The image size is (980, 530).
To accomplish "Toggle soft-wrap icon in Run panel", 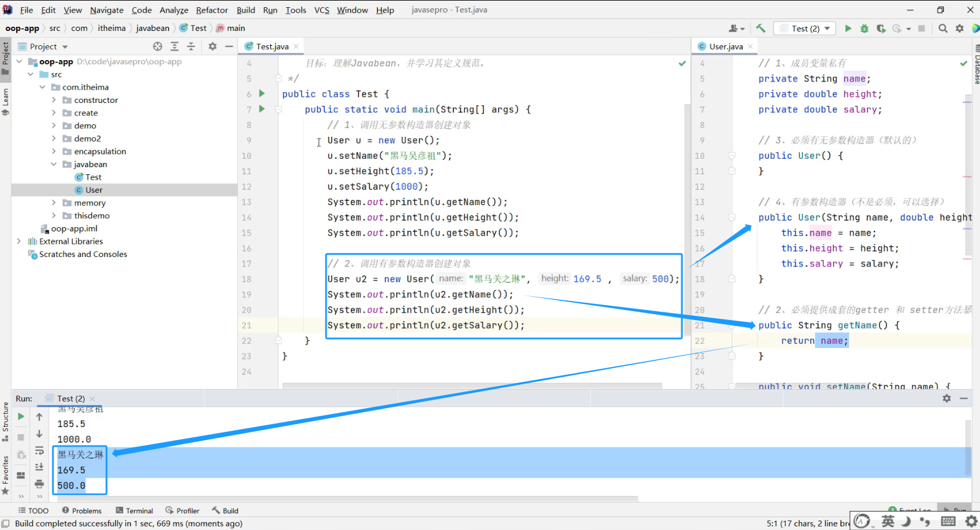I will pyautogui.click(x=39, y=450).
